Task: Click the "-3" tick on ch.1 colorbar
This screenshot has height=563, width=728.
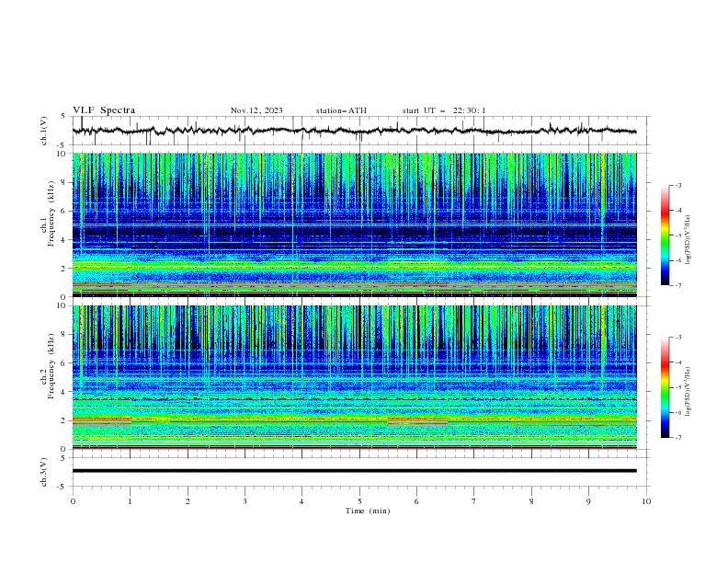Action: (x=677, y=185)
